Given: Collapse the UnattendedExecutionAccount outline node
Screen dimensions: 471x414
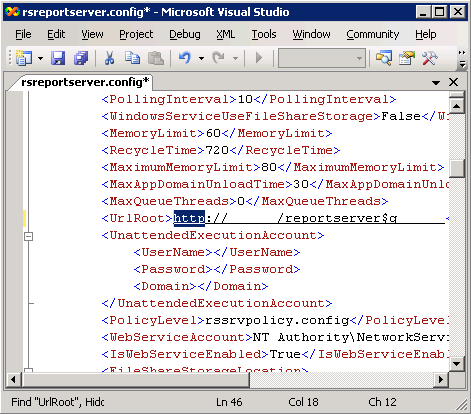Looking at the screenshot, I should [x=29, y=236].
